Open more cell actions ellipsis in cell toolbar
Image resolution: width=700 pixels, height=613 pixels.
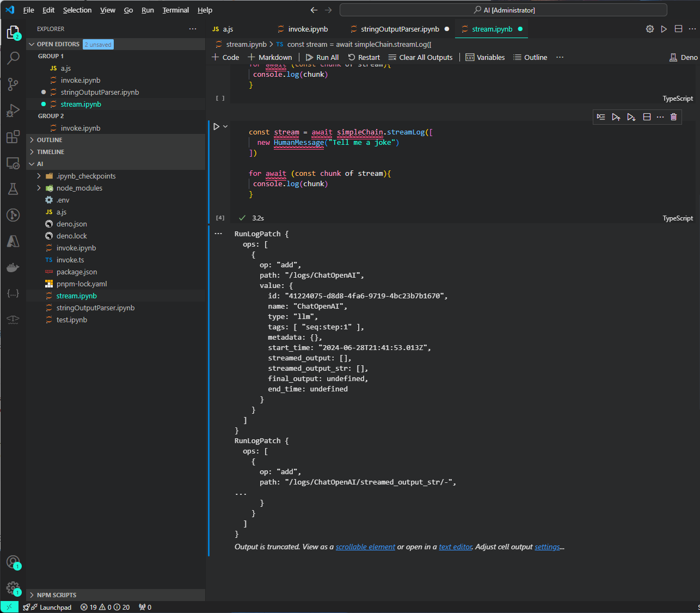click(x=660, y=117)
